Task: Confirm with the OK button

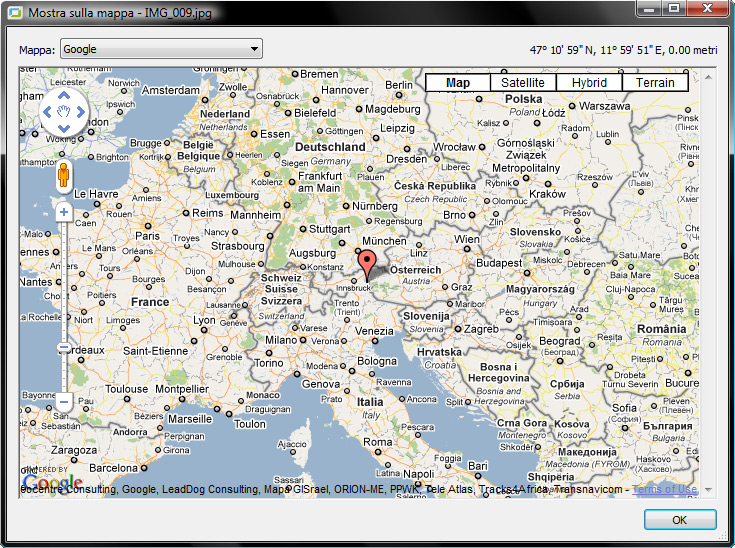Action: pos(680,520)
